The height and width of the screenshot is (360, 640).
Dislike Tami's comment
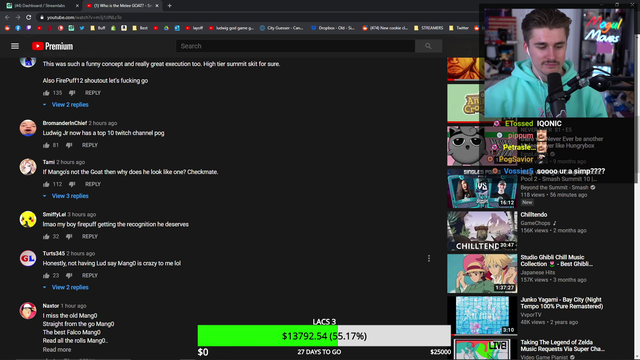click(72, 184)
